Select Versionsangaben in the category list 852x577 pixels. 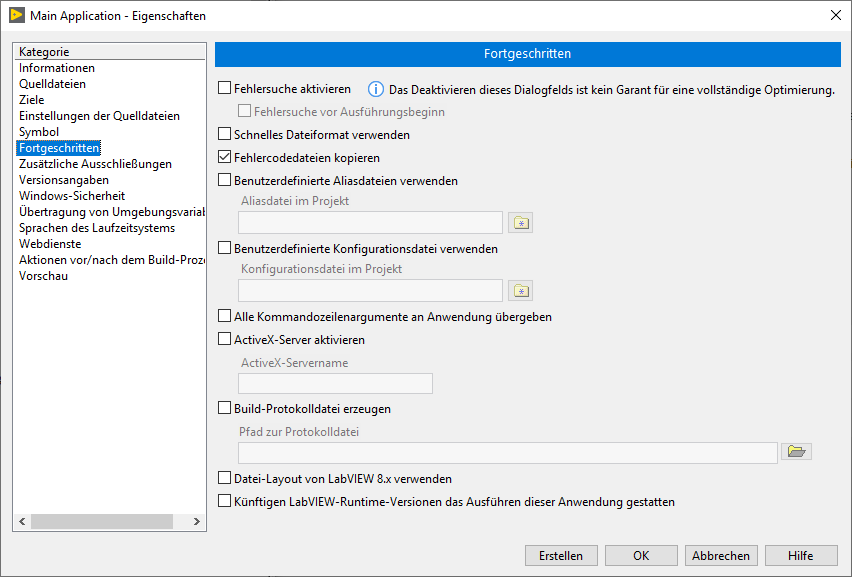64,180
